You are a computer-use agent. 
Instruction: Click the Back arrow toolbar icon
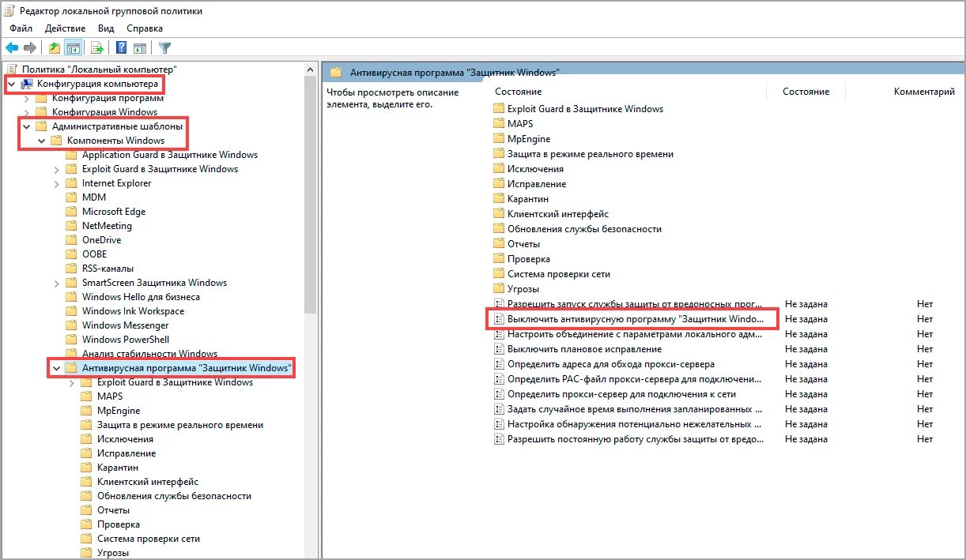click(x=12, y=47)
